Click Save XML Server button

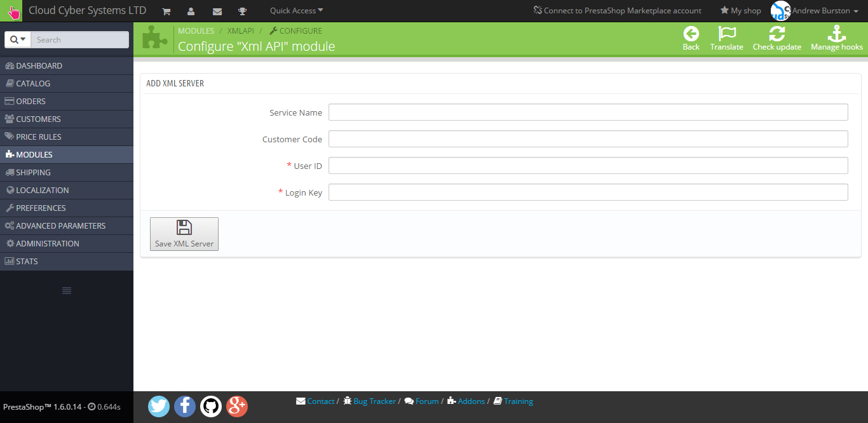tap(184, 234)
